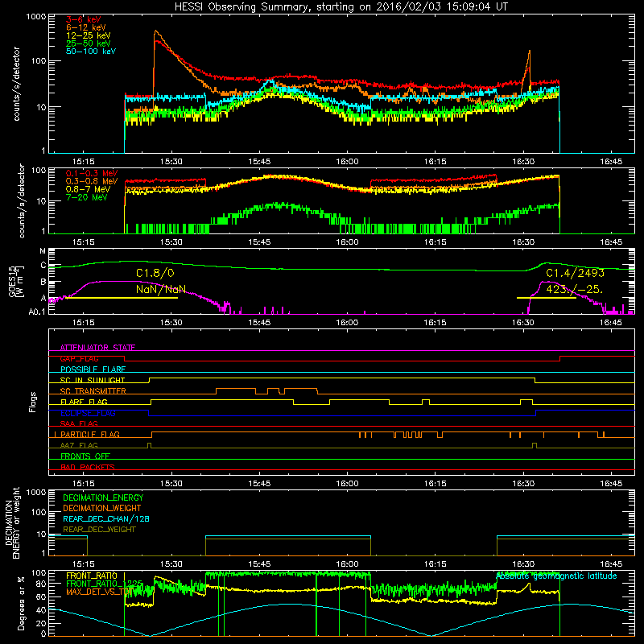The image size is (644, 644).
Task: Click the POSSIBLE_FLARE label
Action: point(93,369)
